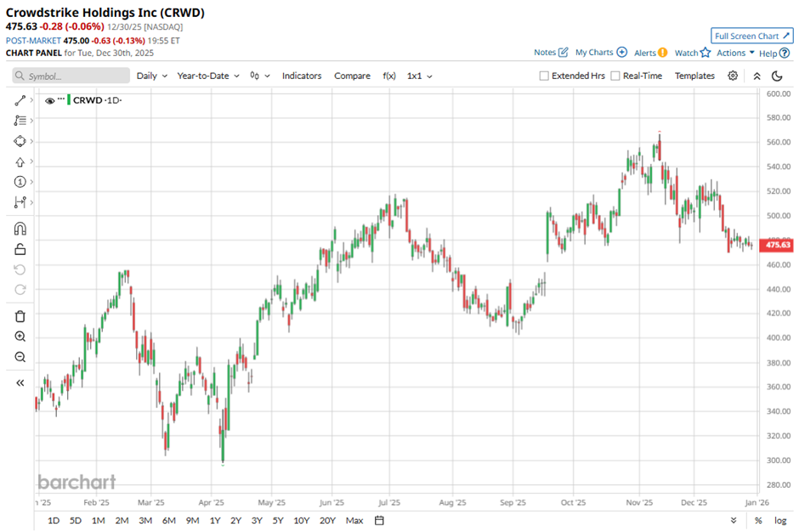Open the Compare menu
The width and height of the screenshot is (799, 532).
352,76
